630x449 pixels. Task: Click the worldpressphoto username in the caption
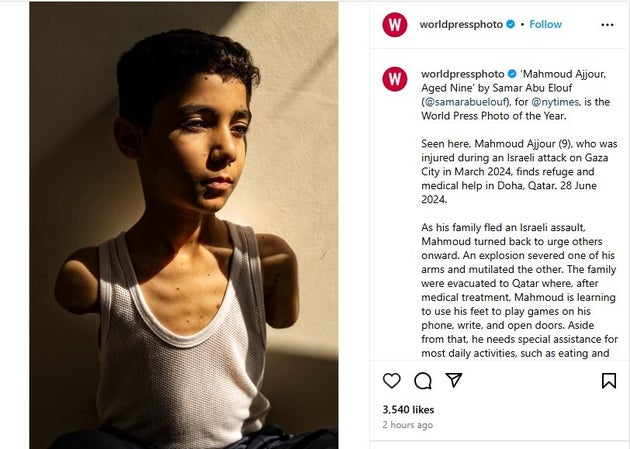click(462, 74)
